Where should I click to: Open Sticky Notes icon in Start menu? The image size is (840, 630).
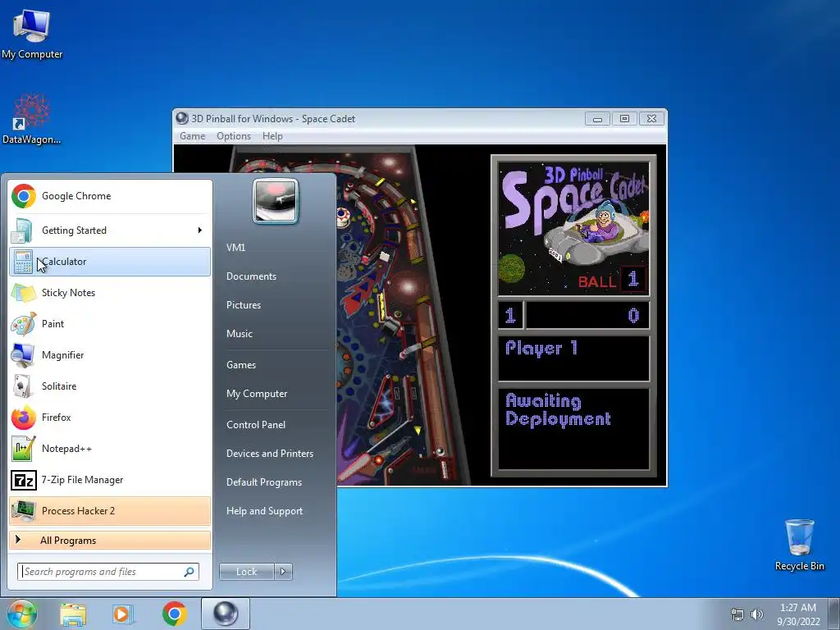[x=23, y=293]
